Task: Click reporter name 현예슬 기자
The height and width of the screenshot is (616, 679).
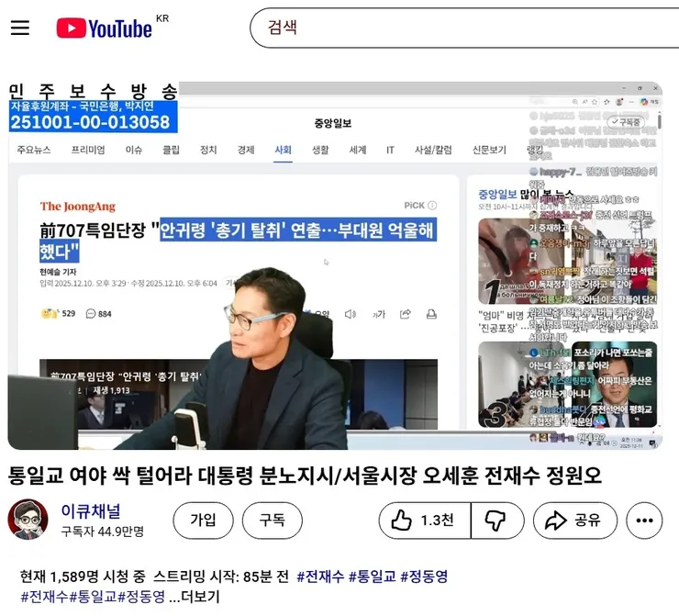Action: coord(58,272)
